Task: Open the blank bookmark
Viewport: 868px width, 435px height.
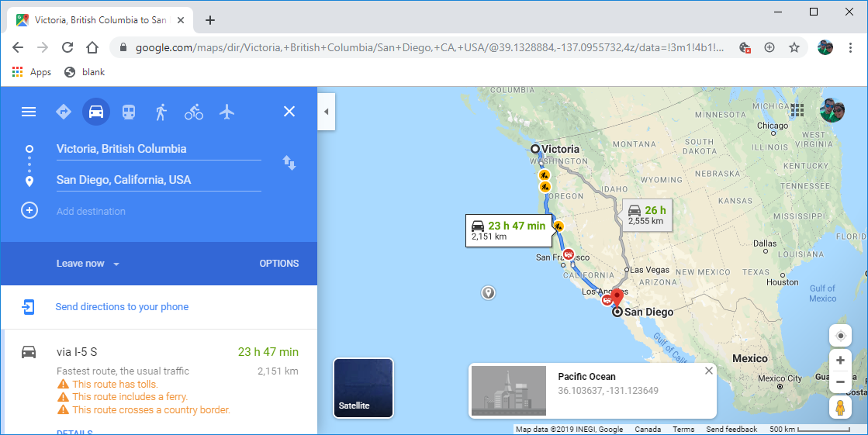Action: [85, 72]
